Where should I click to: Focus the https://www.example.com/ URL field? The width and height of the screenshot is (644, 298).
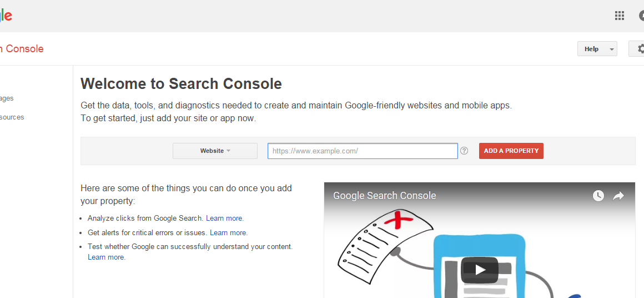pyautogui.click(x=363, y=151)
